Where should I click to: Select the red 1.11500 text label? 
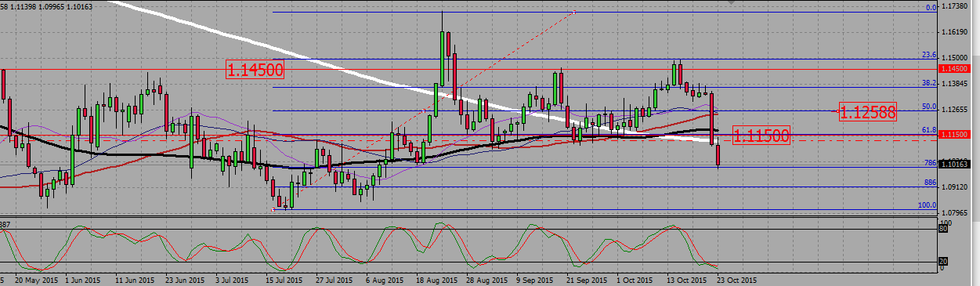click(x=761, y=136)
